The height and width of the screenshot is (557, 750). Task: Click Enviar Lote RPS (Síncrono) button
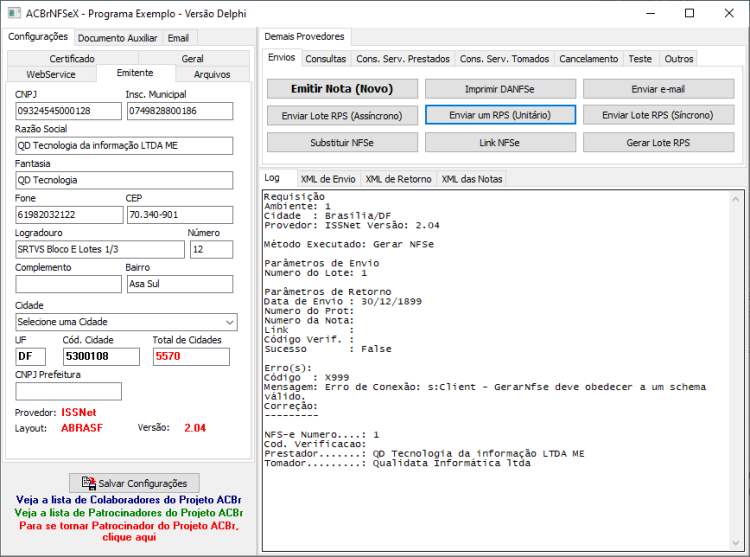tap(658, 115)
